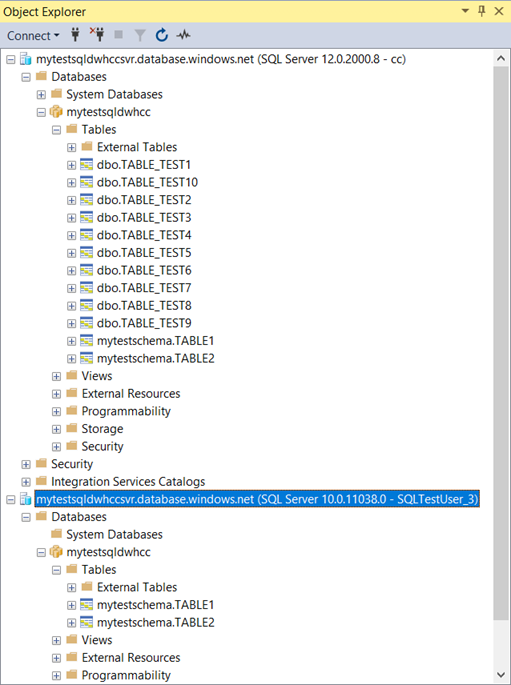Click External Tables folder icon under SQLTestUser_3 connection
This screenshot has width=511, height=685.
coord(87,586)
